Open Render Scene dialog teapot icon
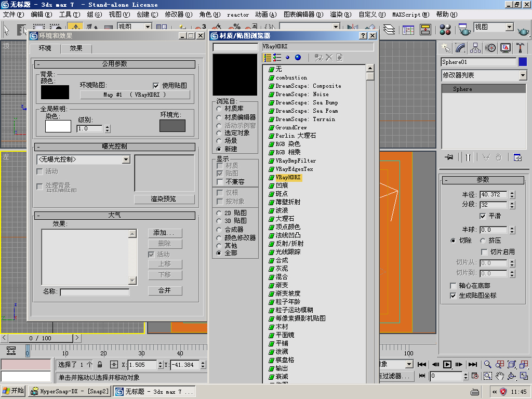This screenshot has height=399, width=532. coord(464,30)
